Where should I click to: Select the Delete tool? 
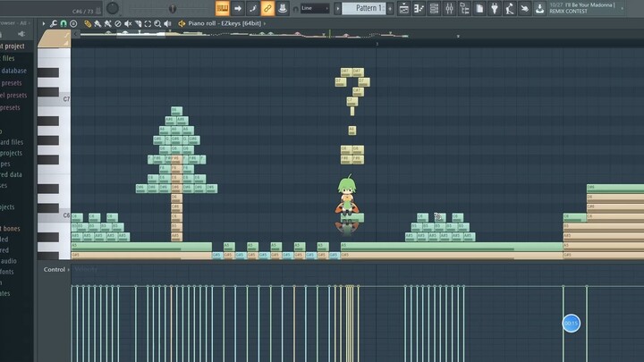point(118,24)
